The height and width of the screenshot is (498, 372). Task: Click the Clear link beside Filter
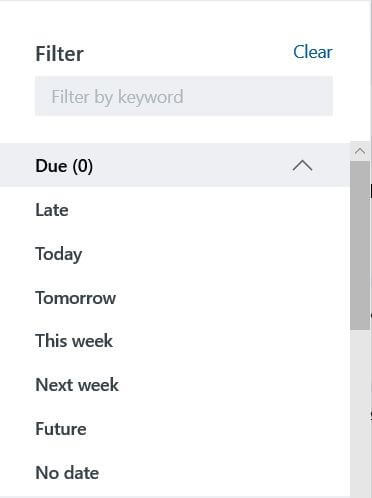pos(313,52)
